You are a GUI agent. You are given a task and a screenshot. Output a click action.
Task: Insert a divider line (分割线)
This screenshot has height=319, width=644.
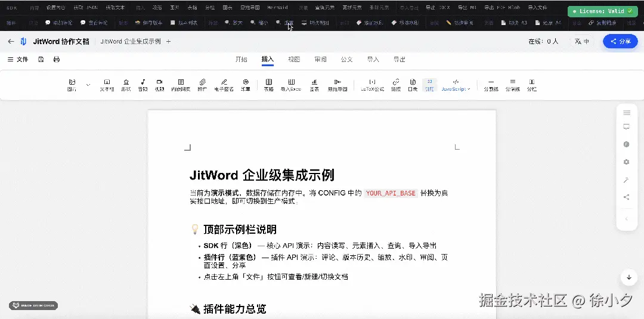491,85
